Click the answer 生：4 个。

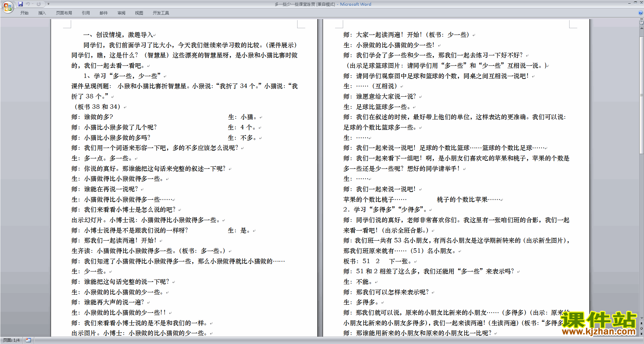coord(243,128)
